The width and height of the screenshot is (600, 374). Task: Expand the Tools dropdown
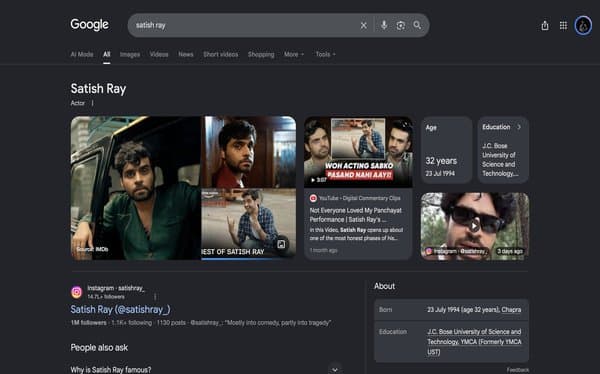click(x=325, y=54)
